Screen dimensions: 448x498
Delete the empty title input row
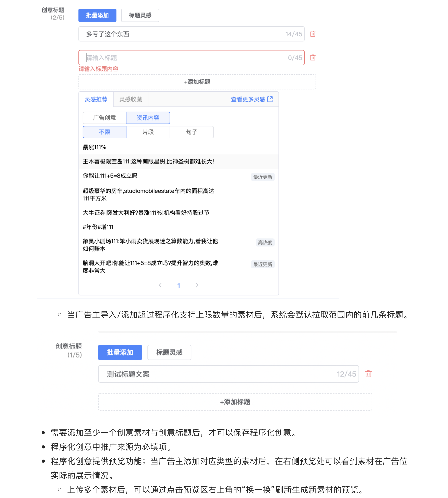[313, 58]
